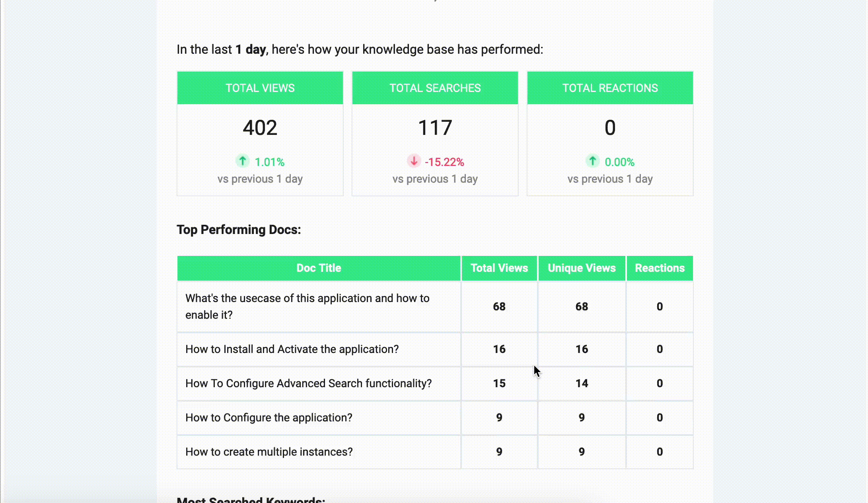The image size is (868, 503).
Task: Click the -15.22% searches change value
Action: [x=444, y=162]
